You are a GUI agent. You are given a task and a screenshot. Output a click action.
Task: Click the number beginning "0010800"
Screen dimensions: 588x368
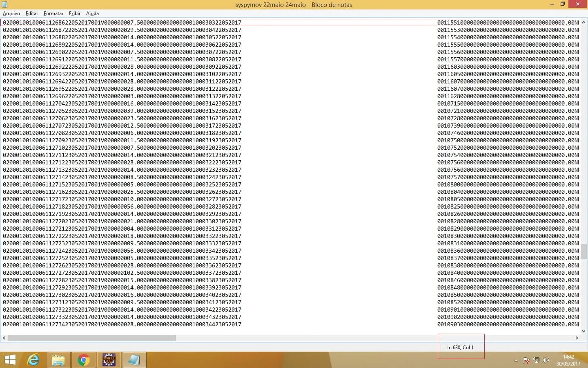click(x=508, y=184)
